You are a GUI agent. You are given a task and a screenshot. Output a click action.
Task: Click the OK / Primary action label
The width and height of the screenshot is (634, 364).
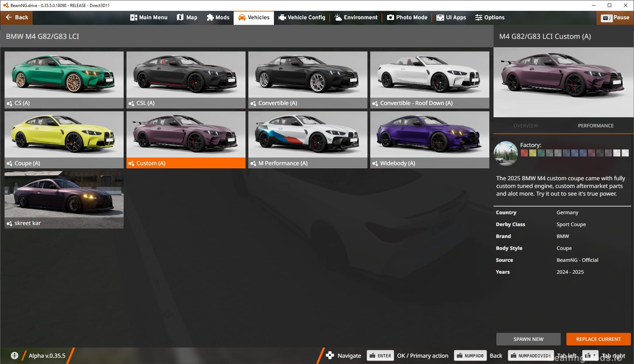click(423, 356)
